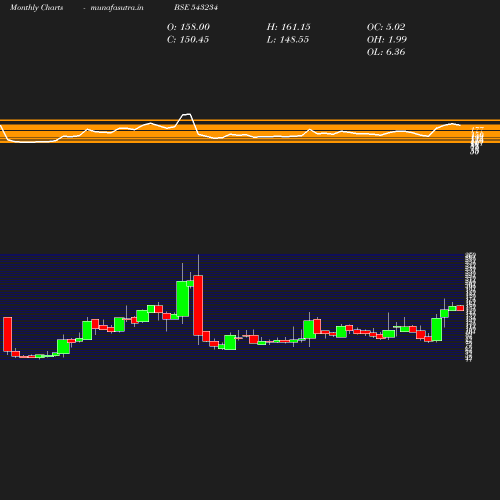Image resolution: width=500 pixels, height=500 pixels.
Task: Select the low value 'L: 148.55'
Action: click(x=288, y=40)
